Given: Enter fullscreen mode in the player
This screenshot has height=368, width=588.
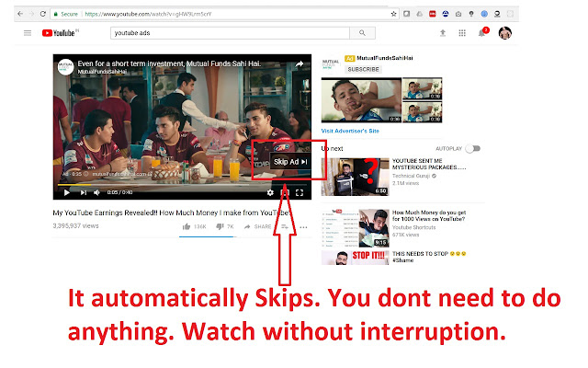Looking at the screenshot, I should pos(300,192).
